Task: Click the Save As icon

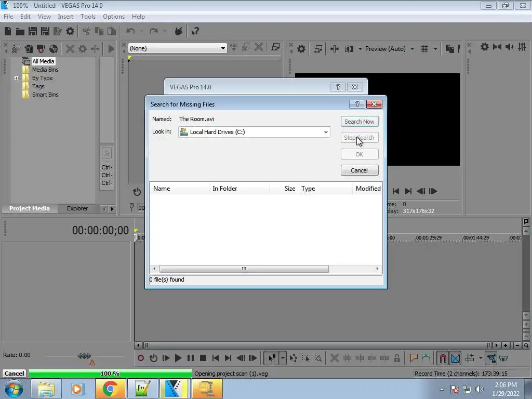Action: [45, 31]
